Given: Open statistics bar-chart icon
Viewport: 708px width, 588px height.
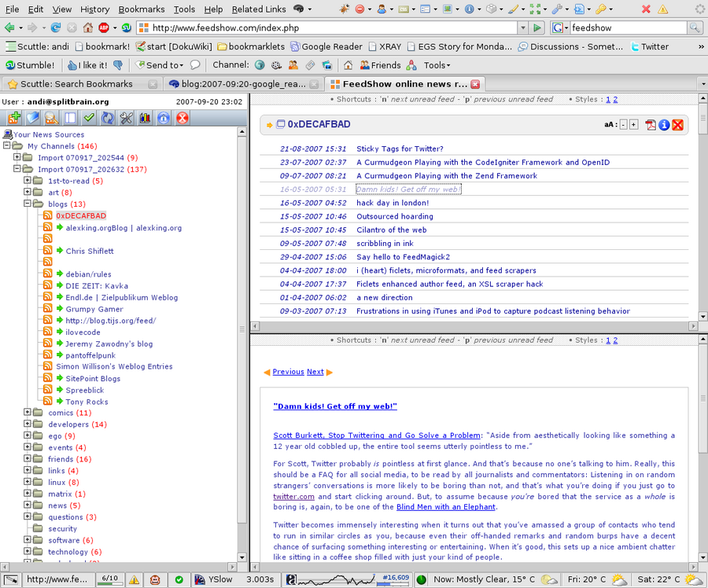Looking at the screenshot, I should pyautogui.click(x=145, y=118).
